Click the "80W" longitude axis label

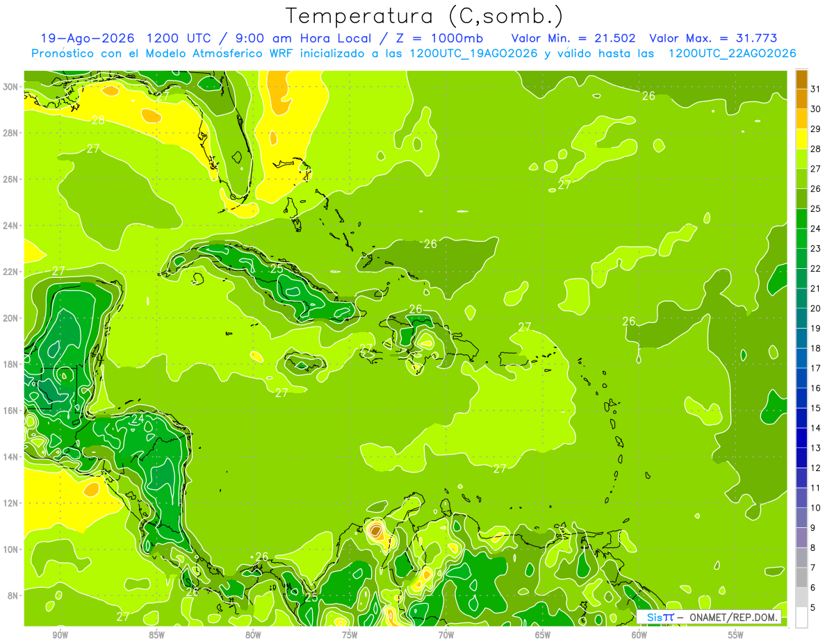[x=253, y=635]
